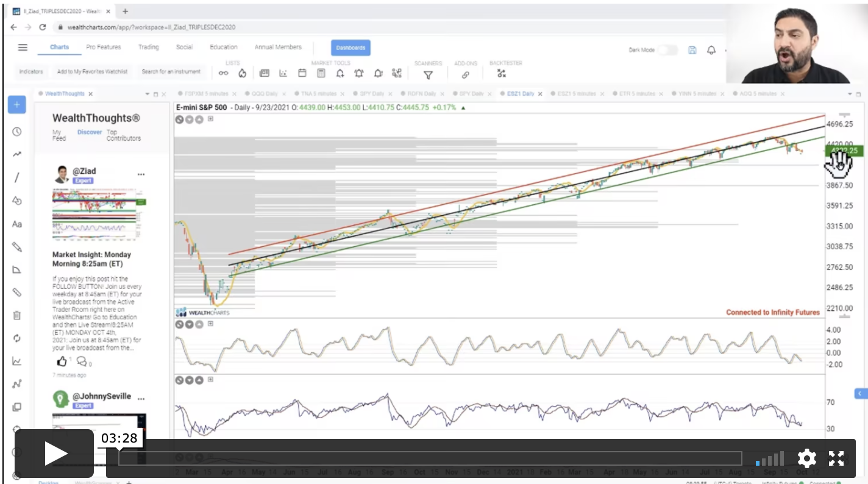
Task: Select the ruler measurement tool
Action: (x=16, y=293)
